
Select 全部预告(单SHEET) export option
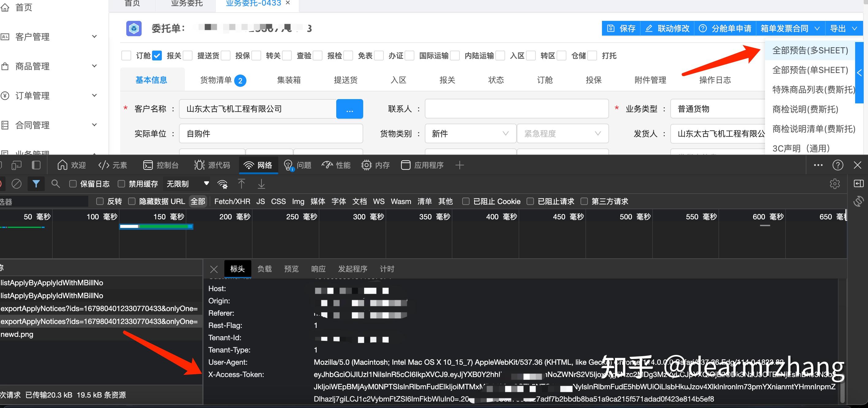[810, 70]
